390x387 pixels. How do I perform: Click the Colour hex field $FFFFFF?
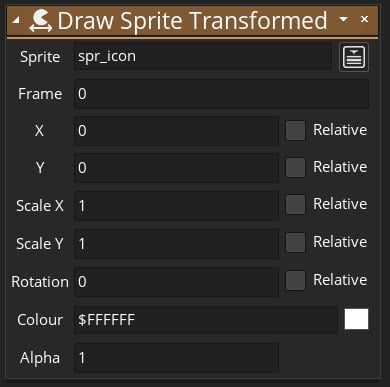tap(206, 320)
